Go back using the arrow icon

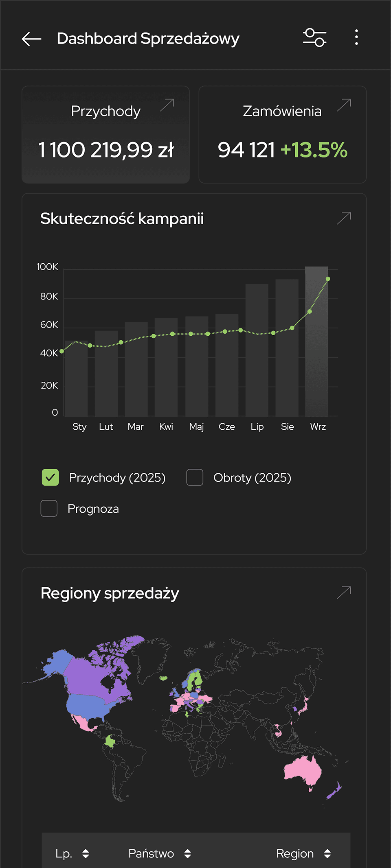click(31, 39)
